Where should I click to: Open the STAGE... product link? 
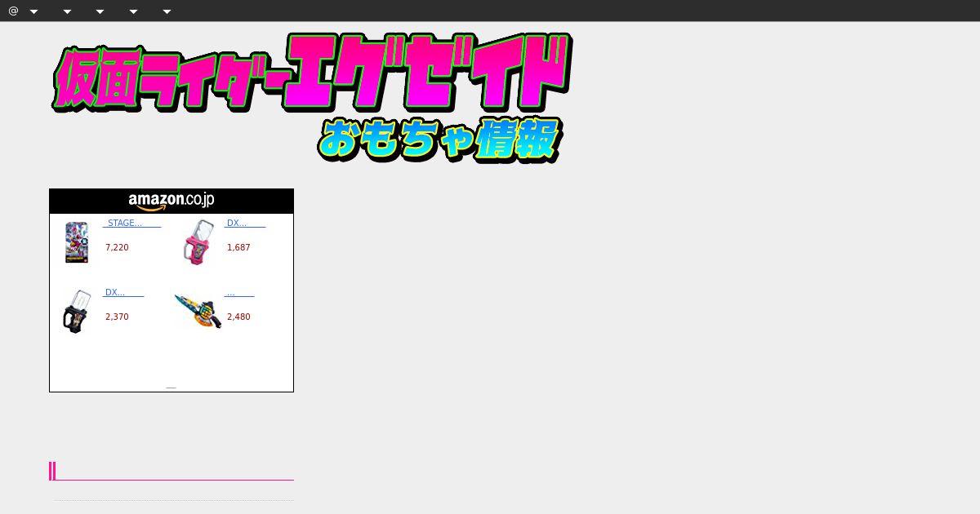click(x=131, y=223)
